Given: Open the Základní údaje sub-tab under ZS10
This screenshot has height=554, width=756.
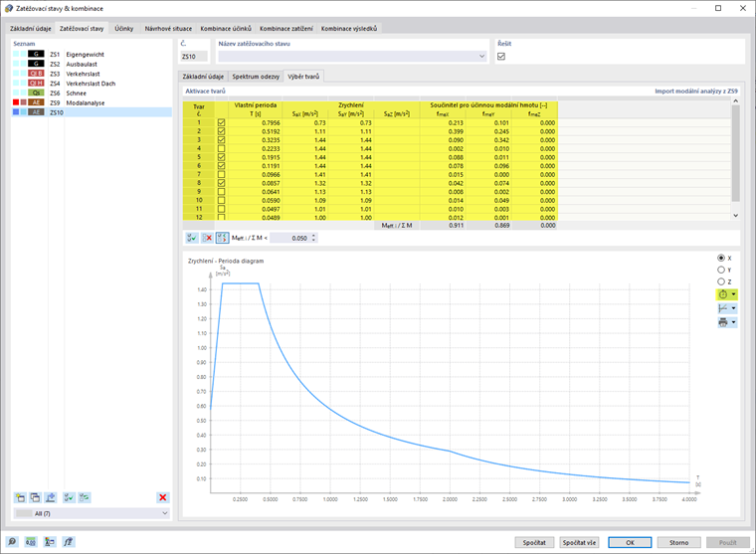Looking at the screenshot, I should 203,77.
